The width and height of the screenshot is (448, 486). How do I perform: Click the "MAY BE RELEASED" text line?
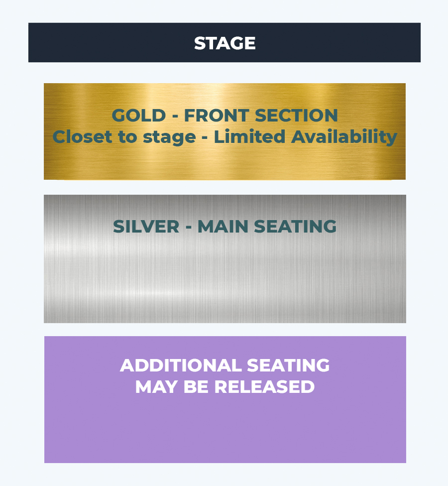click(224, 387)
